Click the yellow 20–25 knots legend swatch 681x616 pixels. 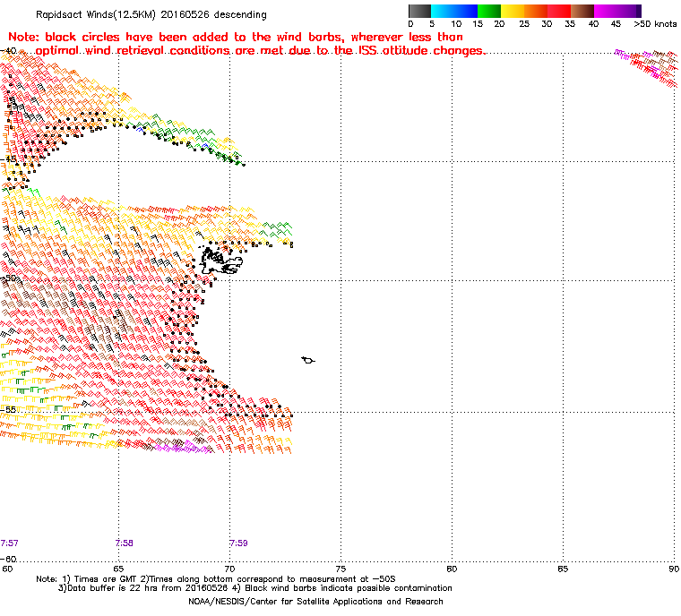(512, 11)
